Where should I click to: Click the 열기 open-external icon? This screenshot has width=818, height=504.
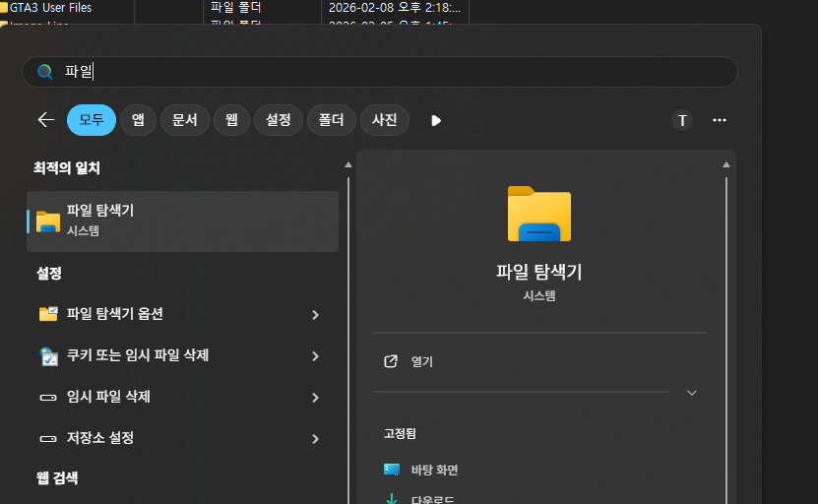coord(391,361)
